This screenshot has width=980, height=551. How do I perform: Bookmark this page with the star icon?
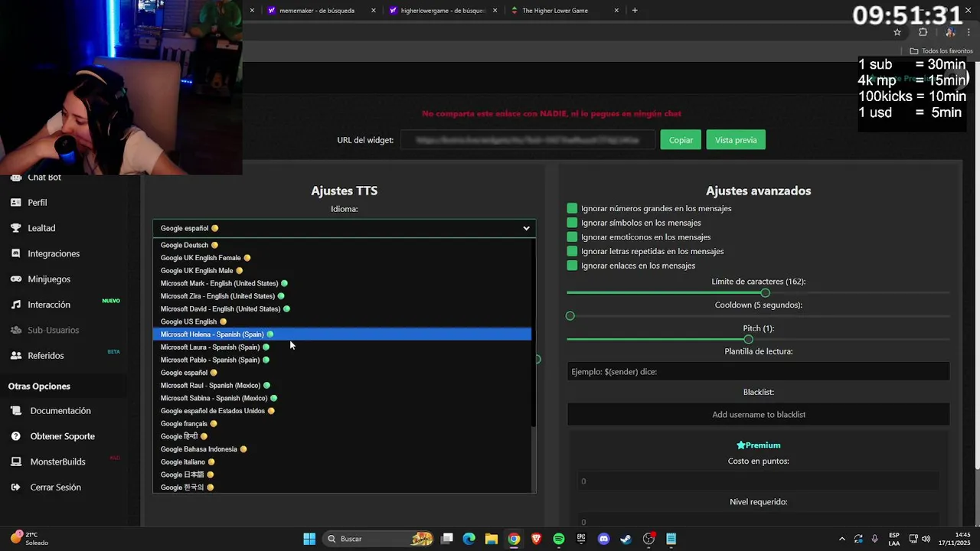point(897,32)
